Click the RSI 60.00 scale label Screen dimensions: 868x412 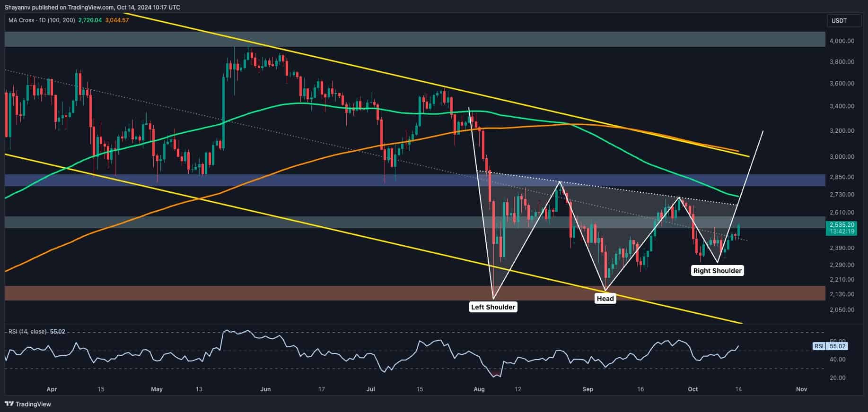tap(838, 341)
